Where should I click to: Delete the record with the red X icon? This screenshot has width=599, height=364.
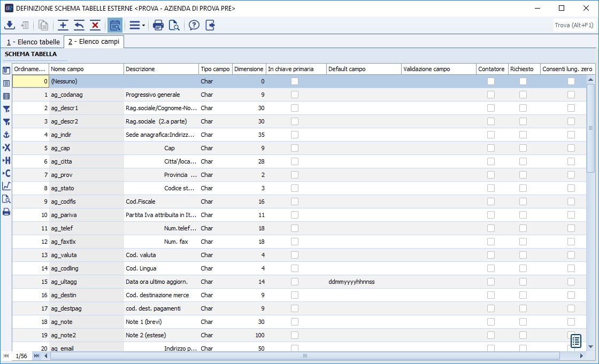point(95,25)
